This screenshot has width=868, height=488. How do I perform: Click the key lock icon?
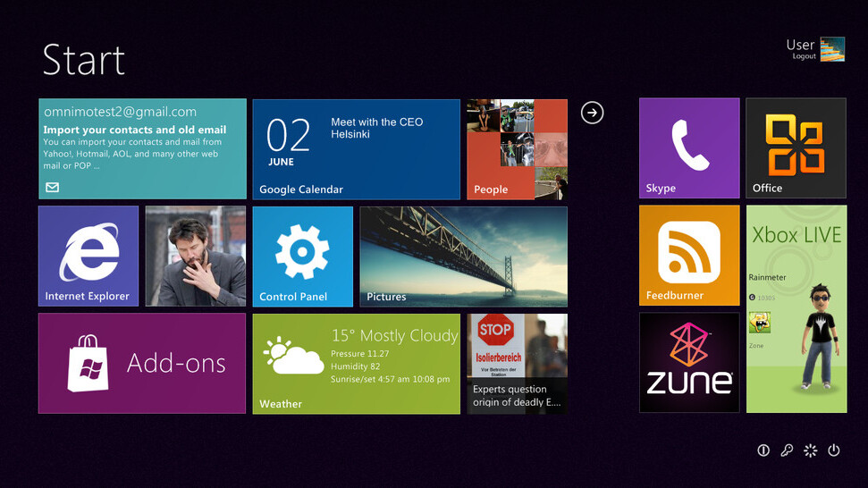coord(787,450)
